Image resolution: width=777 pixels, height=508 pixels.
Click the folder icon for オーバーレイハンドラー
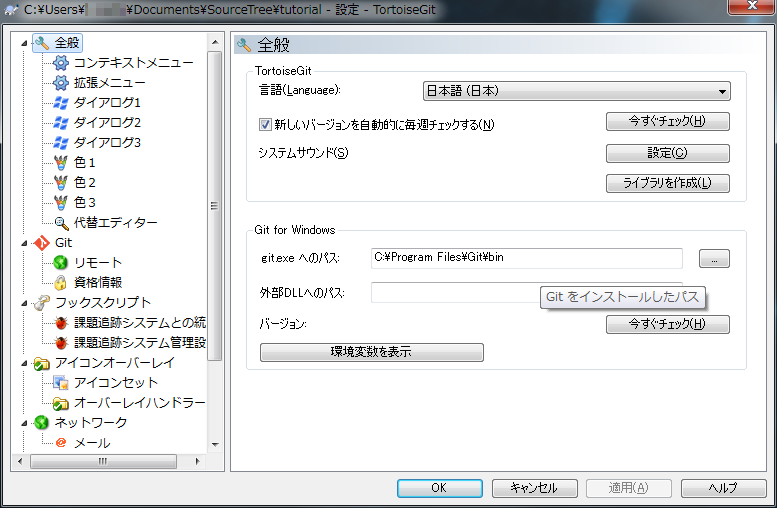pos(60,403)
